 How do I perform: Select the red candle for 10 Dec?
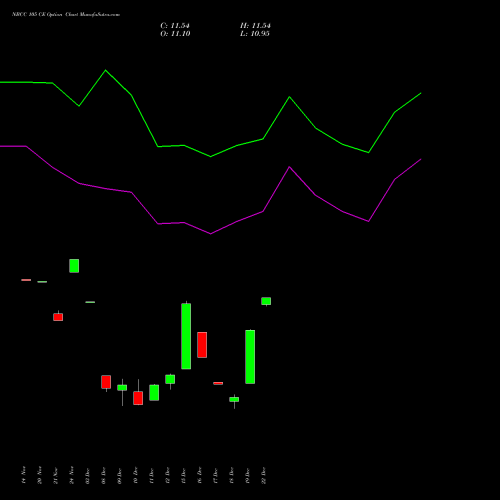pyautogui.click(x=138, y=398)
